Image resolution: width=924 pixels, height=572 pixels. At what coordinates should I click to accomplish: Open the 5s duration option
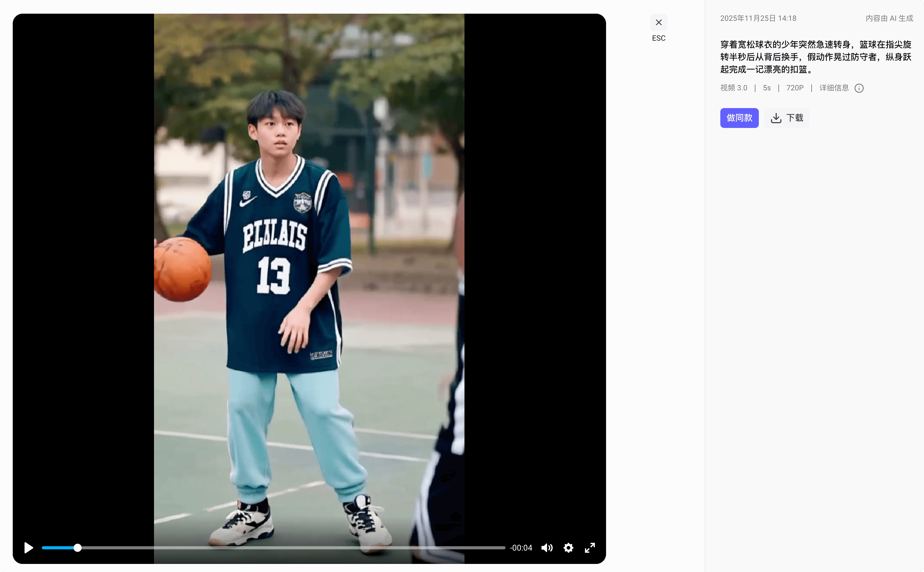point(766,88)
